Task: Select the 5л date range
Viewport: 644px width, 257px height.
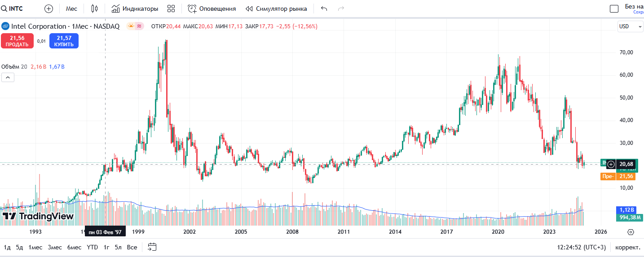Action: pyautogui.click(x=118, y=247)
